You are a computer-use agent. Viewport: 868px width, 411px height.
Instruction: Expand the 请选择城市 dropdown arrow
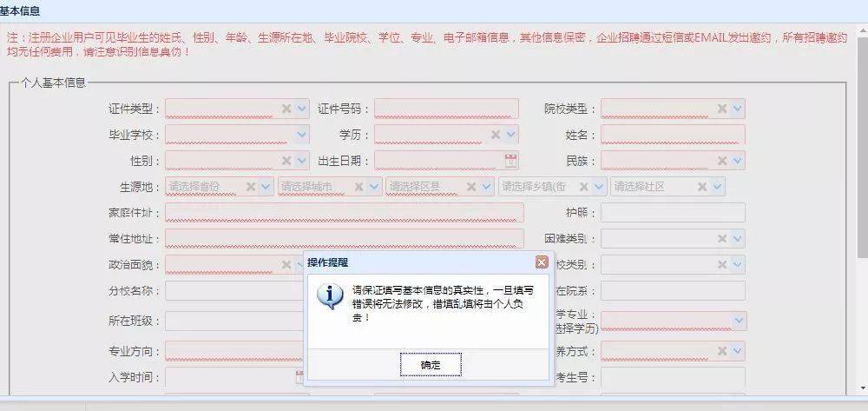coord(374,187)
